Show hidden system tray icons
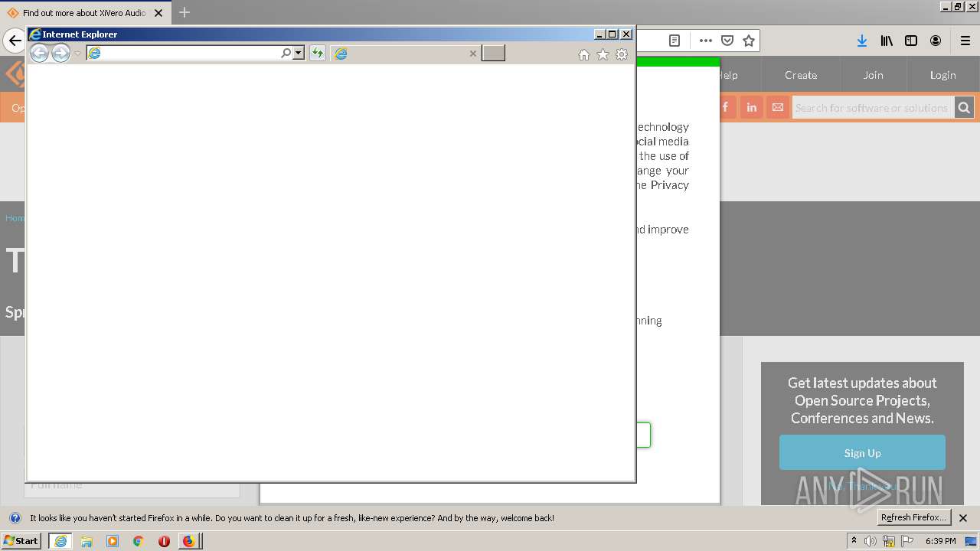 (854, 541)
